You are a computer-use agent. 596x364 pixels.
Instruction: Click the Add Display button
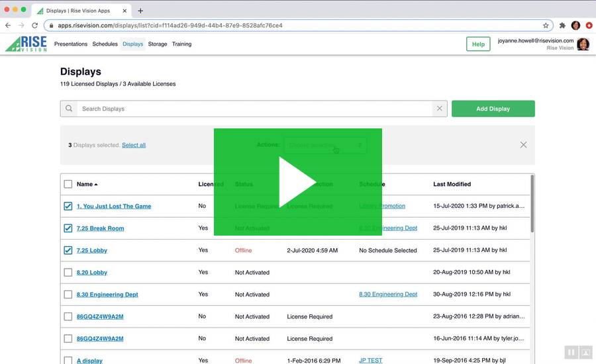coord(493,109)
